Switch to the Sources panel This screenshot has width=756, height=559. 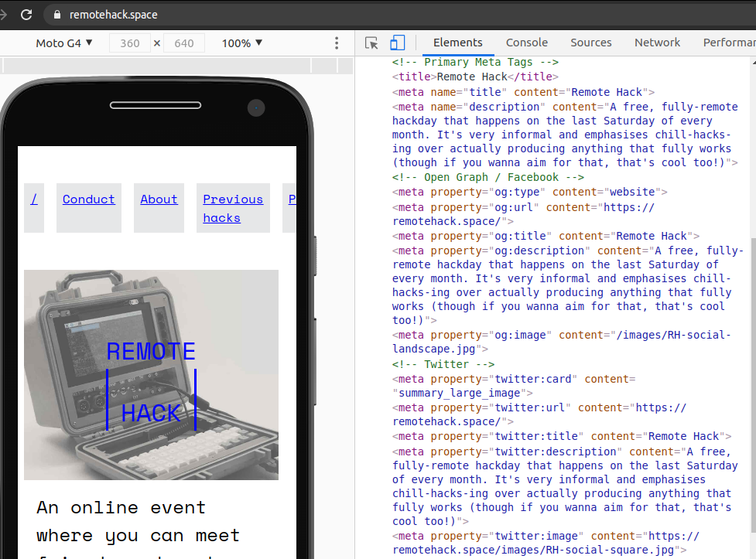coord(590,43)
